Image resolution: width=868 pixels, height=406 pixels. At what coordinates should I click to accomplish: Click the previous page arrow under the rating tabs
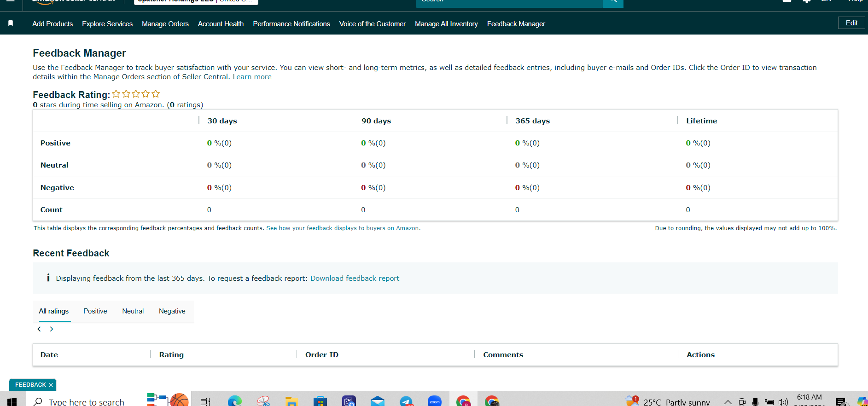(39, 329)
